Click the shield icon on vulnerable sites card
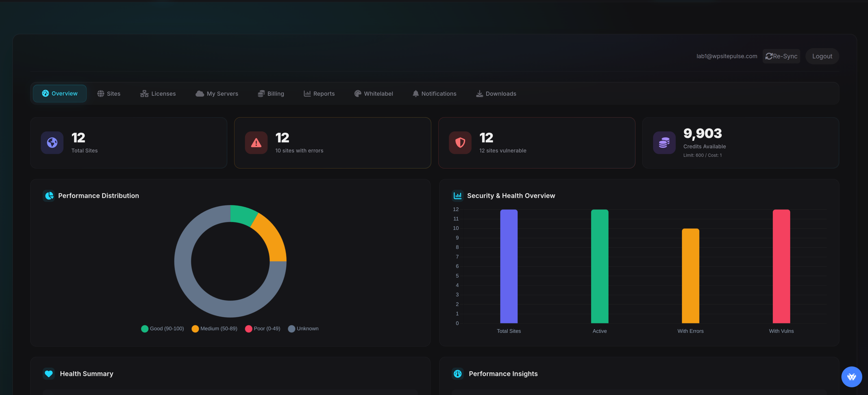Image resolution: width=868 pixels, height=395 pixels. (x=460, y=143)
